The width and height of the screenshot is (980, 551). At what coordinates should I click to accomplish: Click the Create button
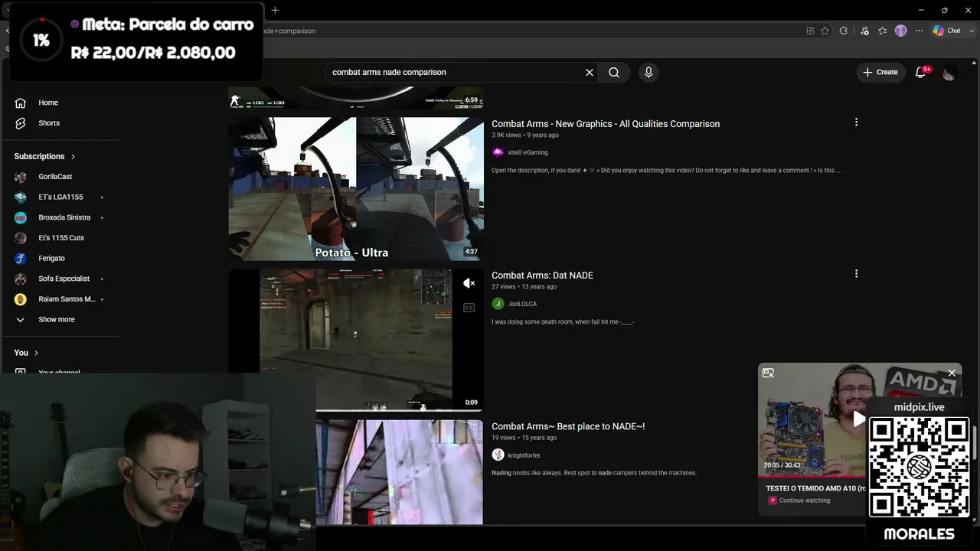tap(880, 72)
